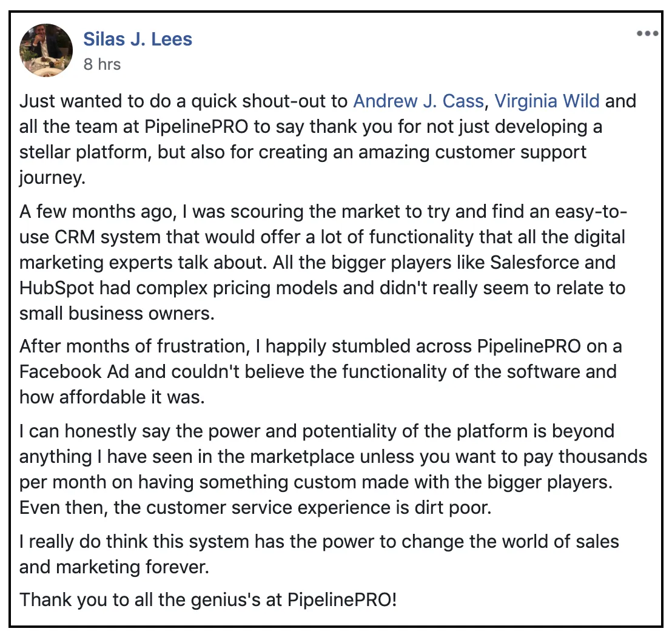
Task: Open Virginia Wild tagged profile link
Action: click(547, 101)
